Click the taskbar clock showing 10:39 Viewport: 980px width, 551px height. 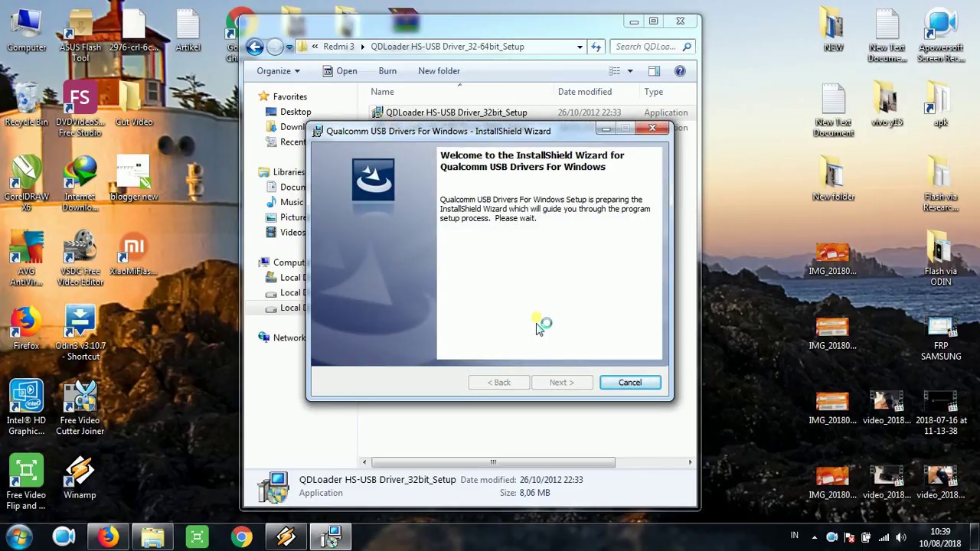940,537
